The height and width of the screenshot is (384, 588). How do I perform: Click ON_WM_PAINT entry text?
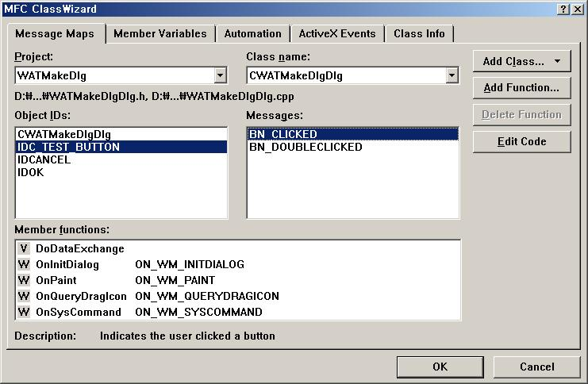(x=175, y=281)
